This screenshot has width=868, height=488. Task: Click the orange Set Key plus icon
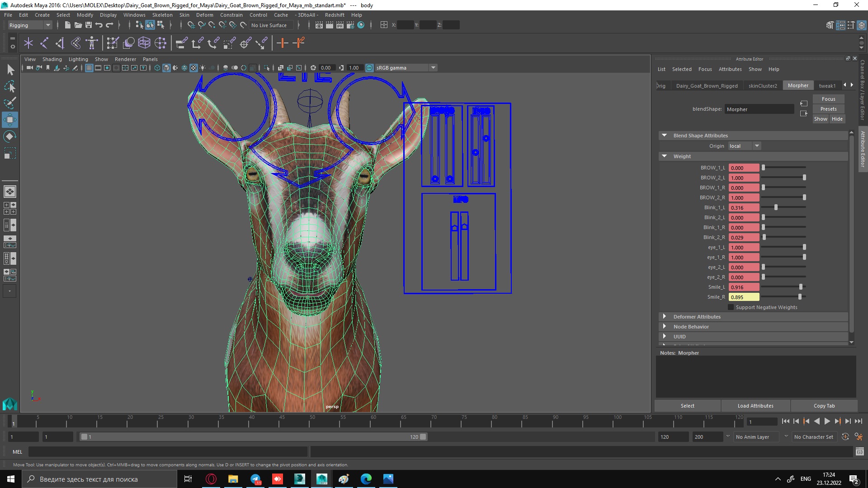[x=283, y=43]
